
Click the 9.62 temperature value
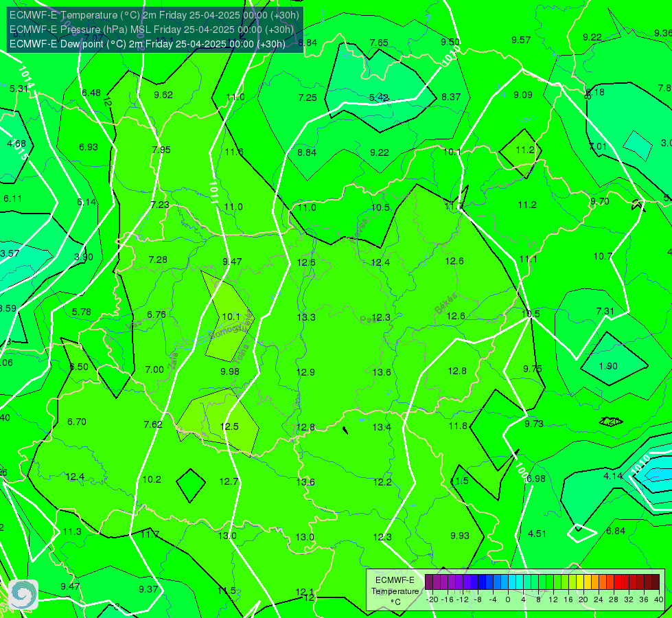tap(163, 95)
